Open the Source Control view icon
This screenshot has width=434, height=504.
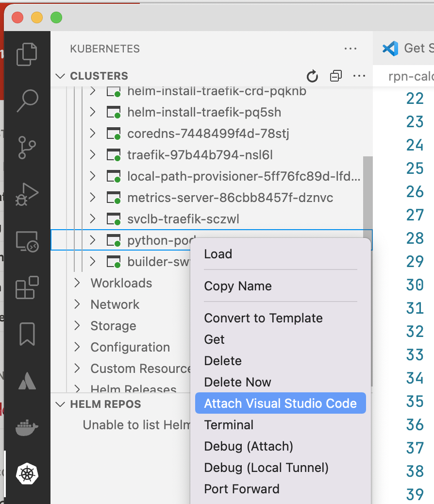tap(27, 148)
